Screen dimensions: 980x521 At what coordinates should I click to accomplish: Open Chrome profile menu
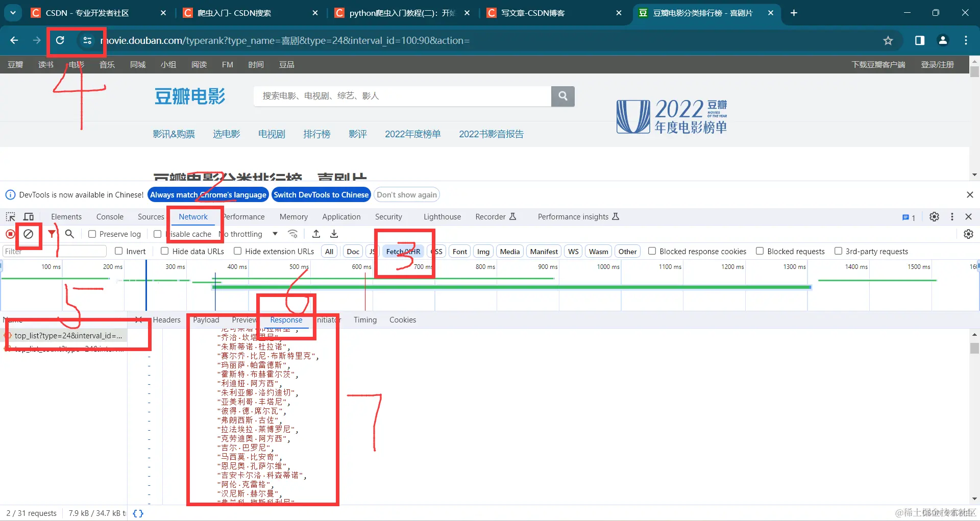[x=943, y=40]
